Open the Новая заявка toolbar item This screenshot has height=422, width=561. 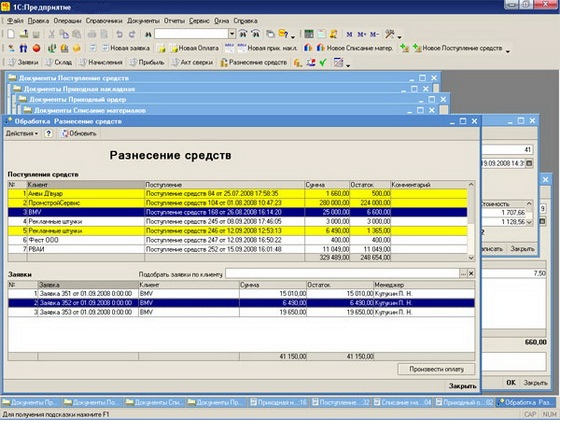[126, 48]
